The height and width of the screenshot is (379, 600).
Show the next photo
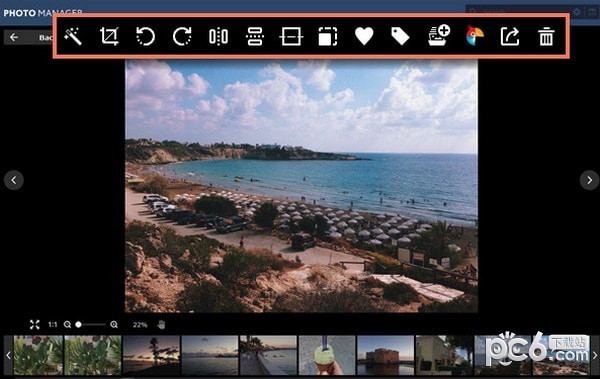click(589, 180)
